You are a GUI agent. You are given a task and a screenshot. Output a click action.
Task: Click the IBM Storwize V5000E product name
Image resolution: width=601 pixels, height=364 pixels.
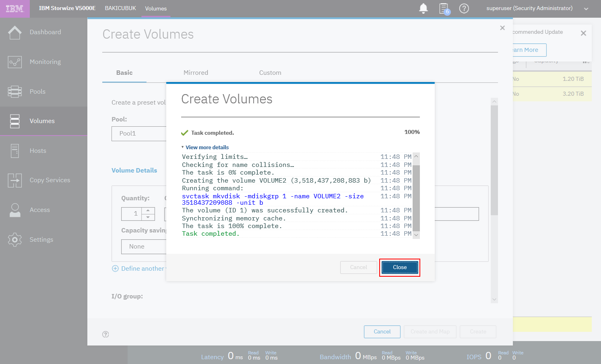click(67, 8)
